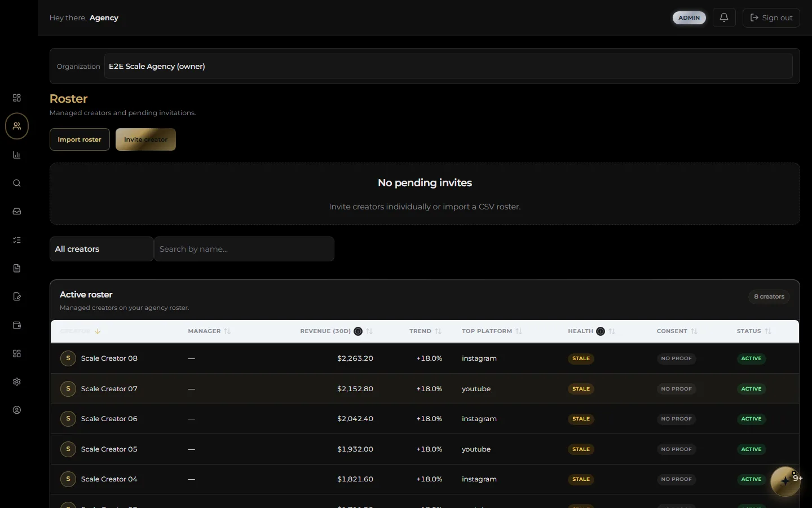Click the floating sparkle assistant button with 9+ badge
The width and height of the screenshot is (812, 508).
click(x=785, y=481)
